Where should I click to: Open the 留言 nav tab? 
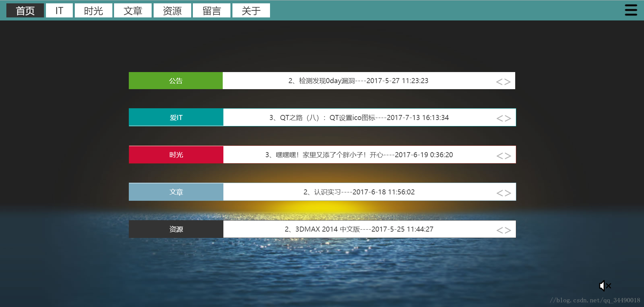coord(212,10)
